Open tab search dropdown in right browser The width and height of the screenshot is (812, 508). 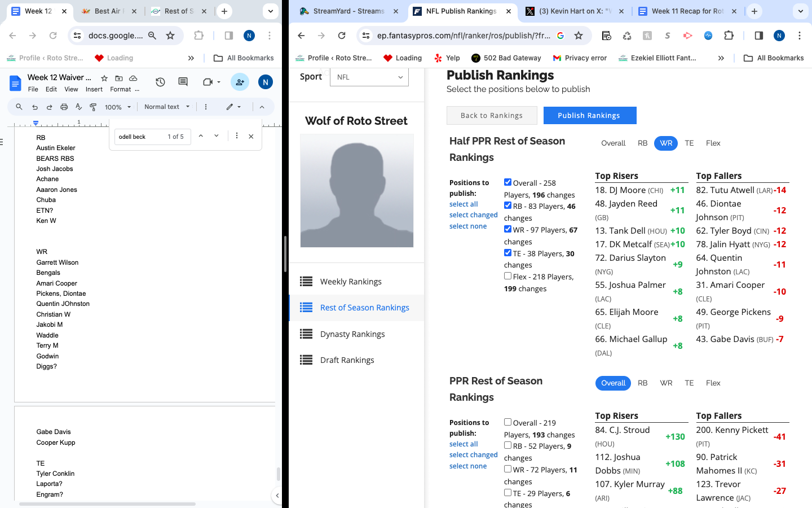[800, 11]
